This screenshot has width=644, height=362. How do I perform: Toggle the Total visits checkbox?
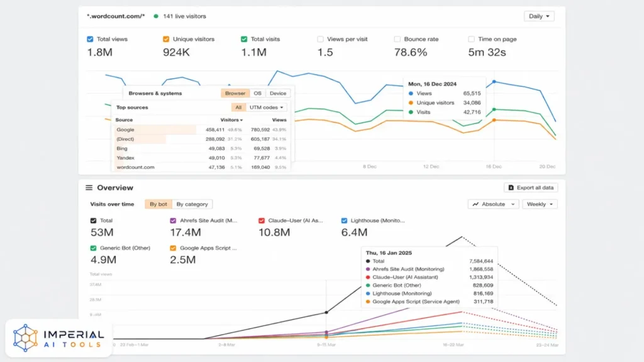[x=244, y=39]
